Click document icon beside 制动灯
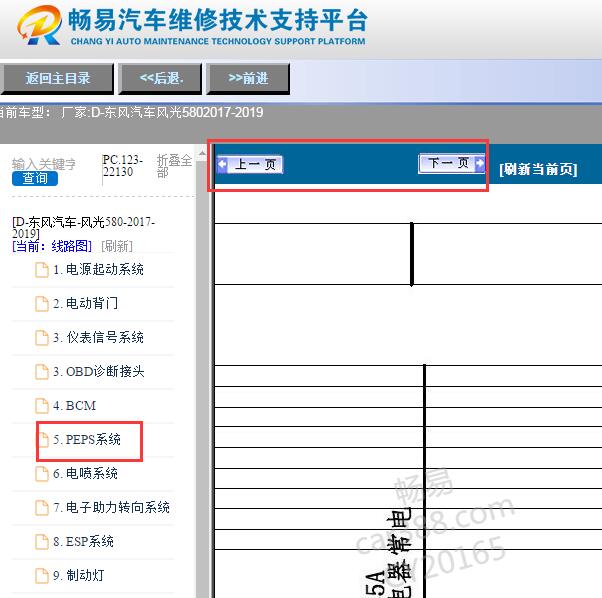This screenshot has height=598, width=602. [42, 576]
